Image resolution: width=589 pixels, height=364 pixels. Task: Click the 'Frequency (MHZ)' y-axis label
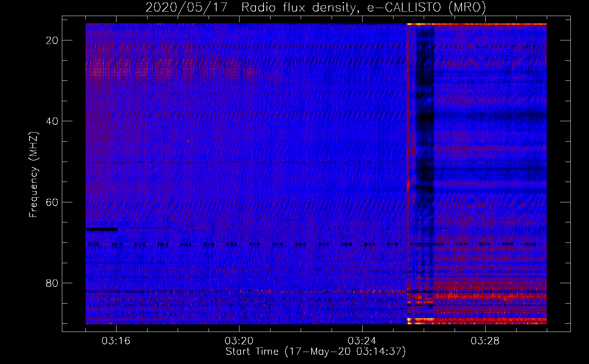pos(33,175)
